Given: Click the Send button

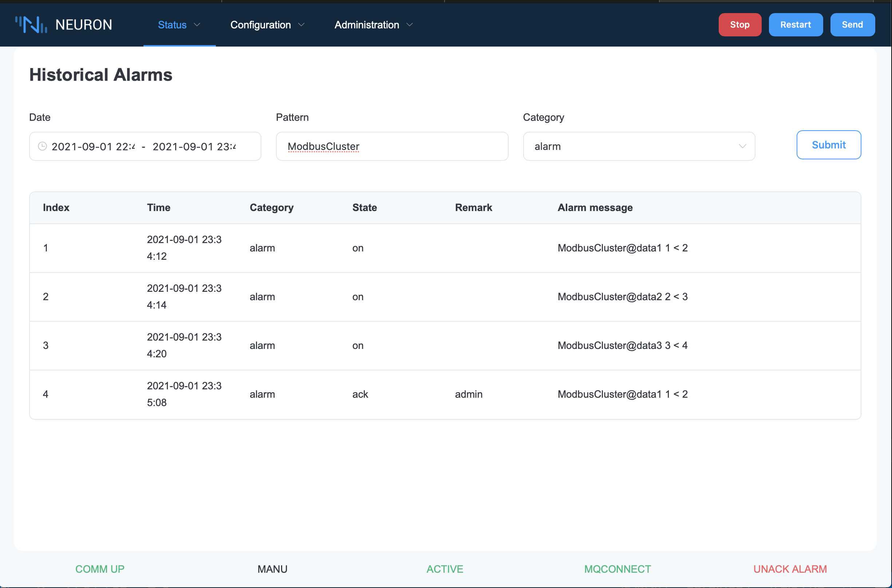Looking at the screenshot, I should (852, 25).
